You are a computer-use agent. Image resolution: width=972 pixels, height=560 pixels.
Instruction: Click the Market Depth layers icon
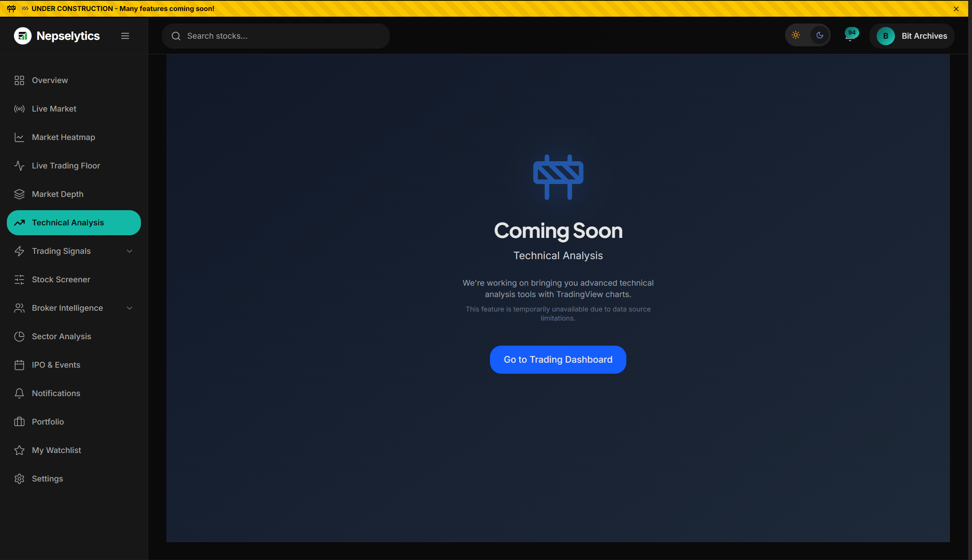coord(19,194)
